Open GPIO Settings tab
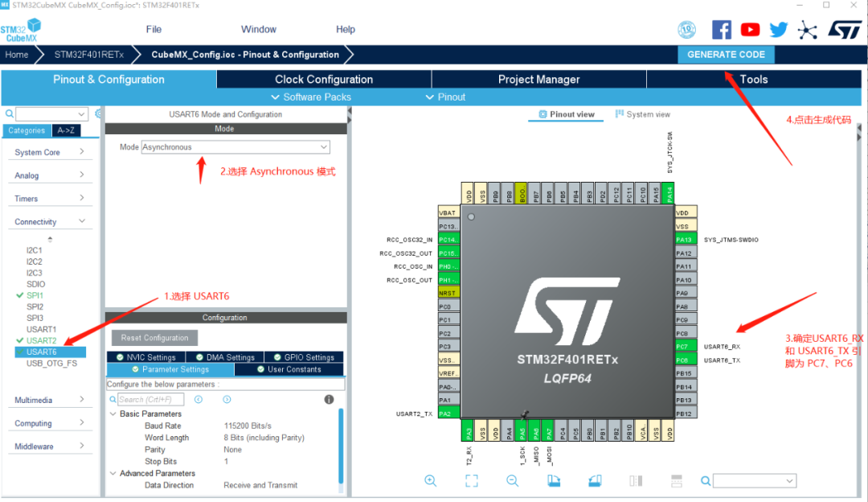Viewport: 868px width, 502px height. (x=304, y=357)
